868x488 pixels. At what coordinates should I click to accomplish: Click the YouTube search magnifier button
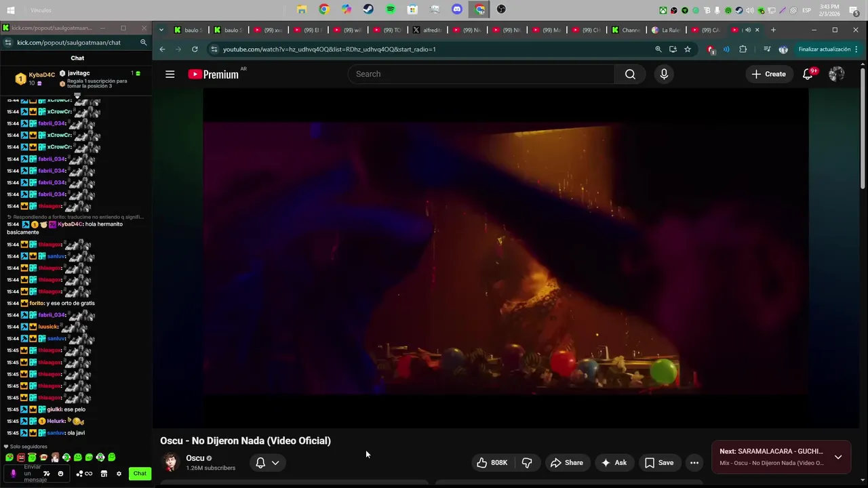[x=630, y=74]
